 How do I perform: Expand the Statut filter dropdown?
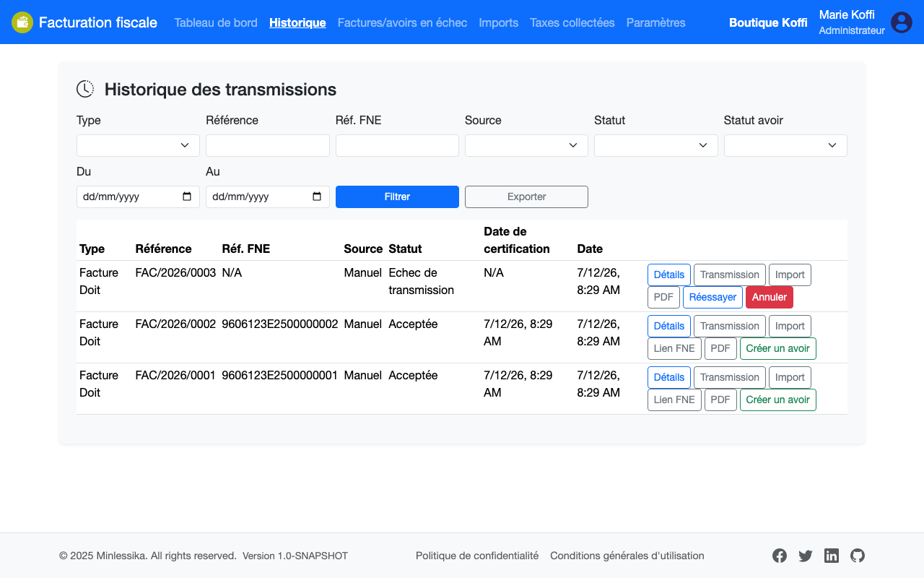656,145
